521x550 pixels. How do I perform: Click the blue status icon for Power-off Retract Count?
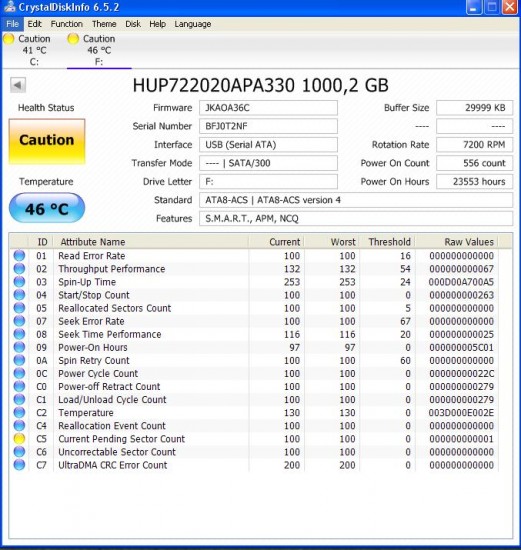(19, 386)
